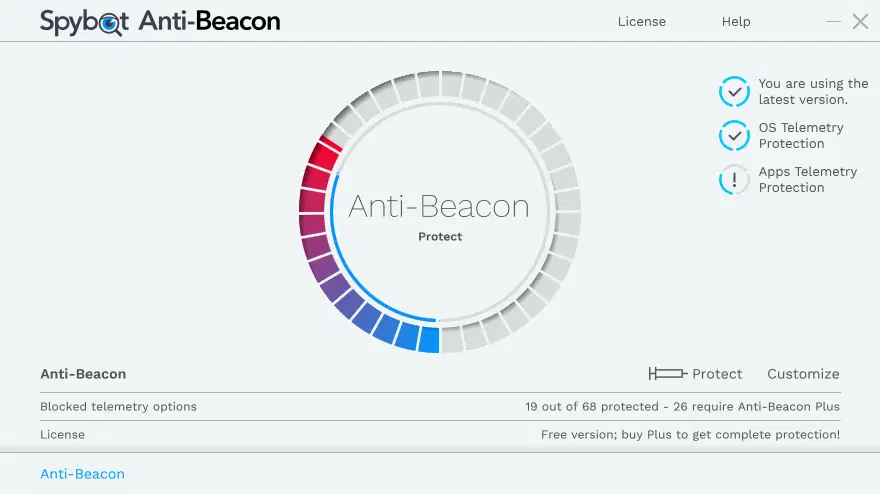Image resolution: width=880 pixels, height=494 pixels.
Task: Click the Protect button in the action row
Action: (717, 374)
